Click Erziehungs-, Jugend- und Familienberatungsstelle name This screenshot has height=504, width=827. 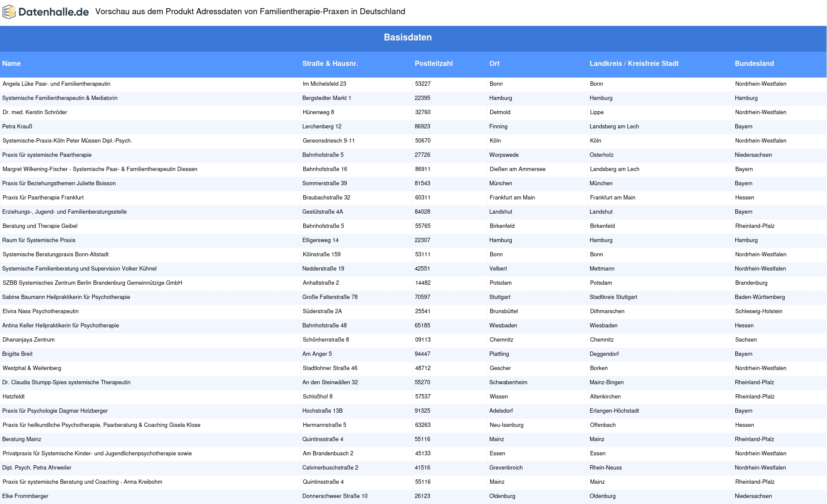pos(65,212)
